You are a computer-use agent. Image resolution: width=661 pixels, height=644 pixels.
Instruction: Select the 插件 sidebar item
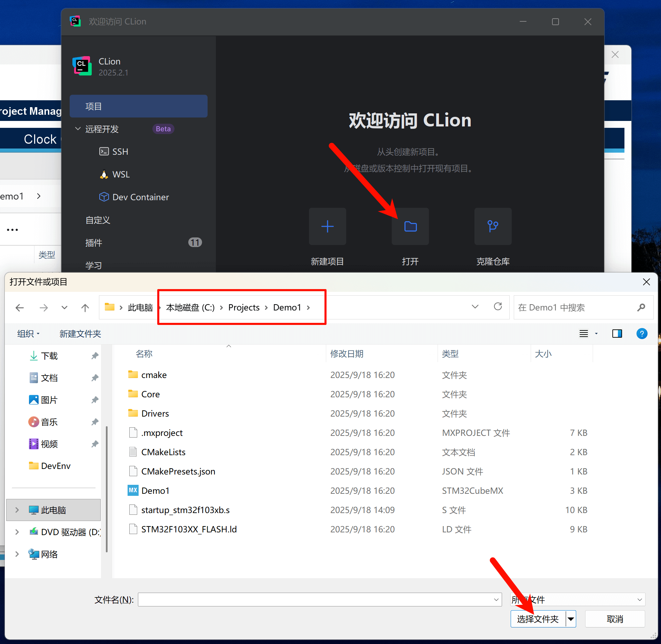tap(94, 243)
